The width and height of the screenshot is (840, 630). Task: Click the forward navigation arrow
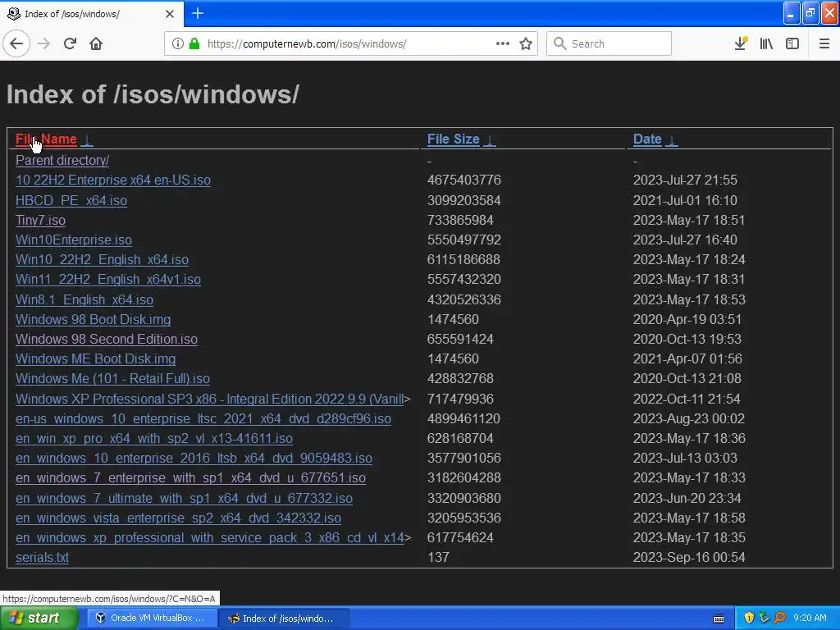(x=43, y=43)
